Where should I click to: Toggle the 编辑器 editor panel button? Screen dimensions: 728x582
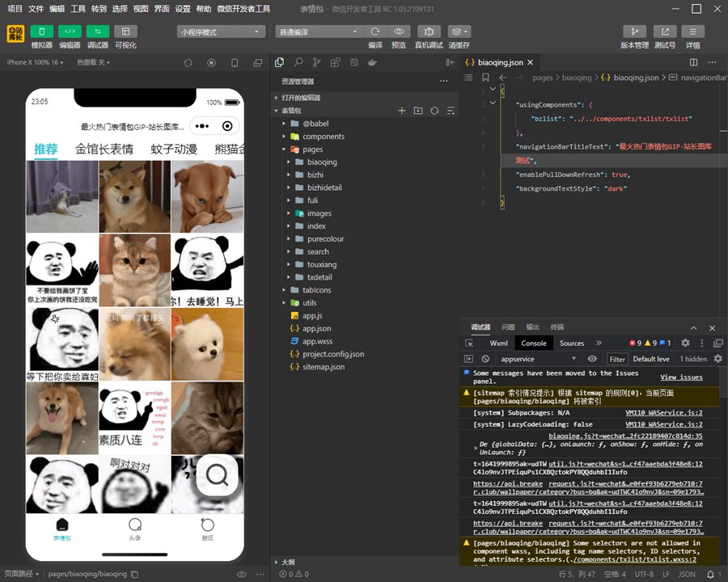click(x=70, y=32)
